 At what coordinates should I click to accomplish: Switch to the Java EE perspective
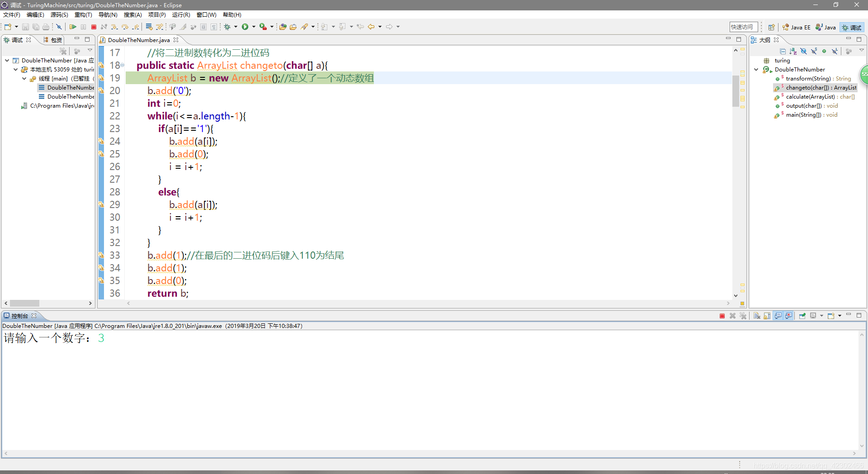click(797, 28)
